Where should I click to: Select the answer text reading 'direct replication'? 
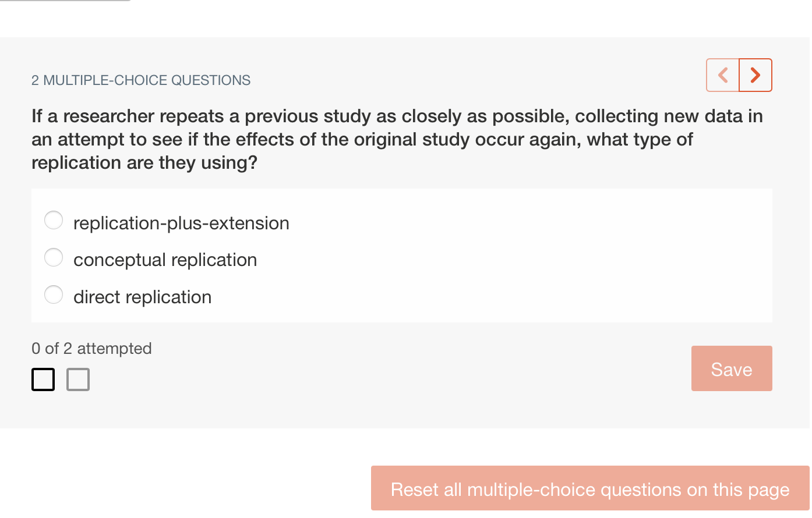142,297
